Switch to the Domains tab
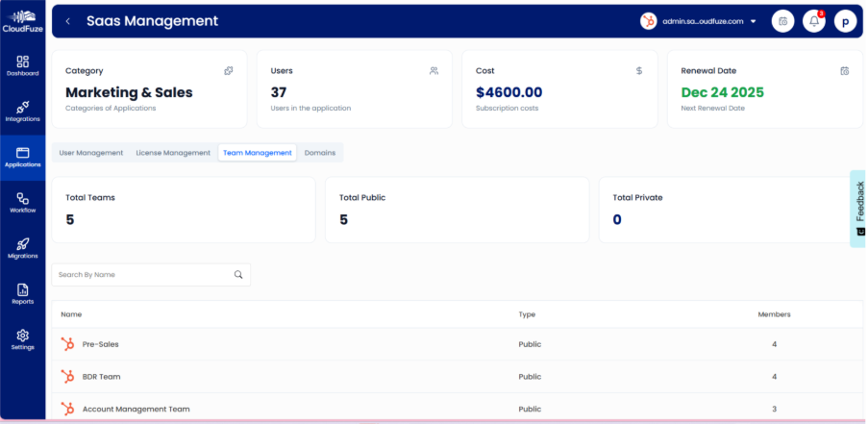This screenshot has height=424, width=868. click(x=320, y=153)
